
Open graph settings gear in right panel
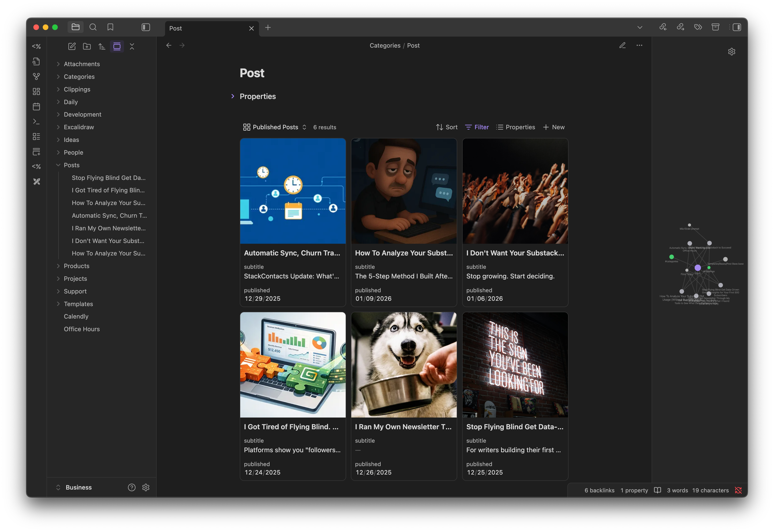(x=732, y=52)
